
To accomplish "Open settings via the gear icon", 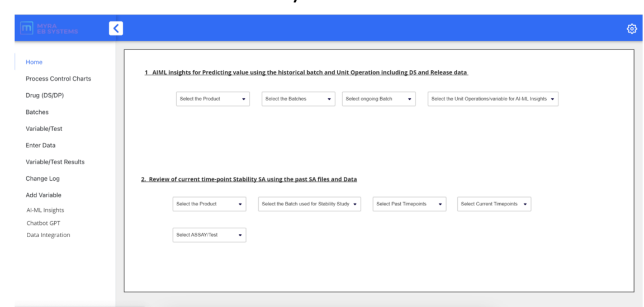I will (x=631, y=28).
